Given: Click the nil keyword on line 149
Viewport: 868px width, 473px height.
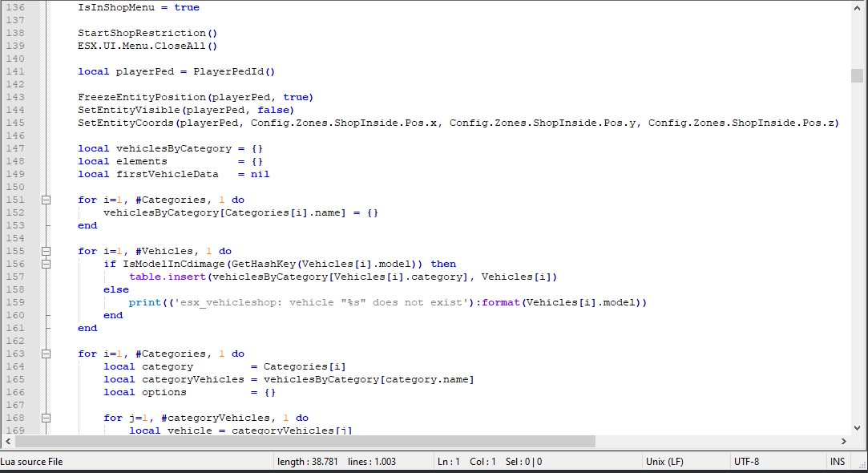Looking at the screenshot, I should [x=260, y=175].
